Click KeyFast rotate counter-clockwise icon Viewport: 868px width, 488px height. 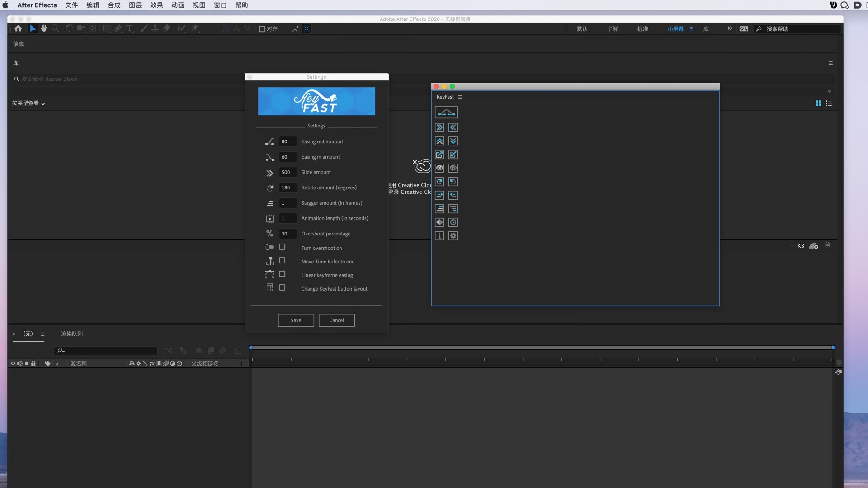(x=453, y=182)
